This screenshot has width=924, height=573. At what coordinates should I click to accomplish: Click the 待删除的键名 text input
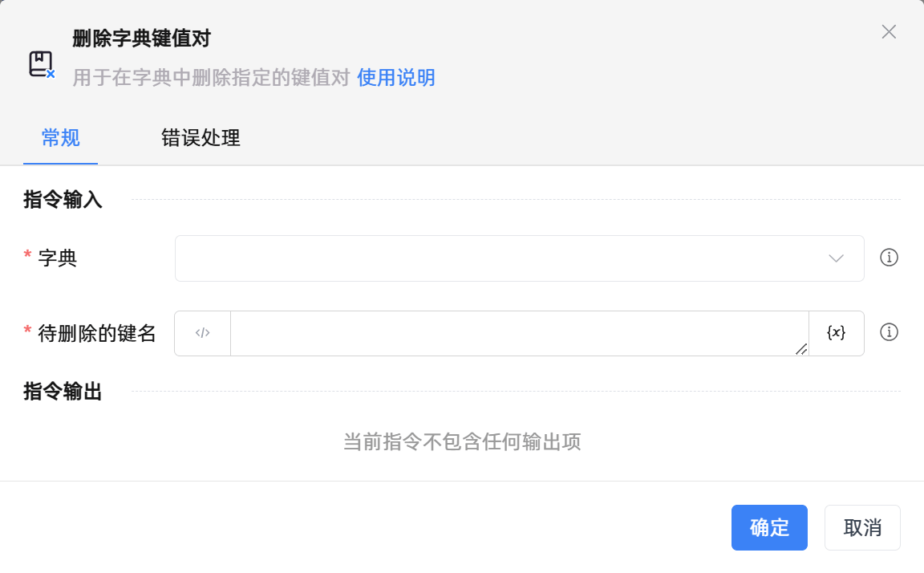(x=518, y=333)
